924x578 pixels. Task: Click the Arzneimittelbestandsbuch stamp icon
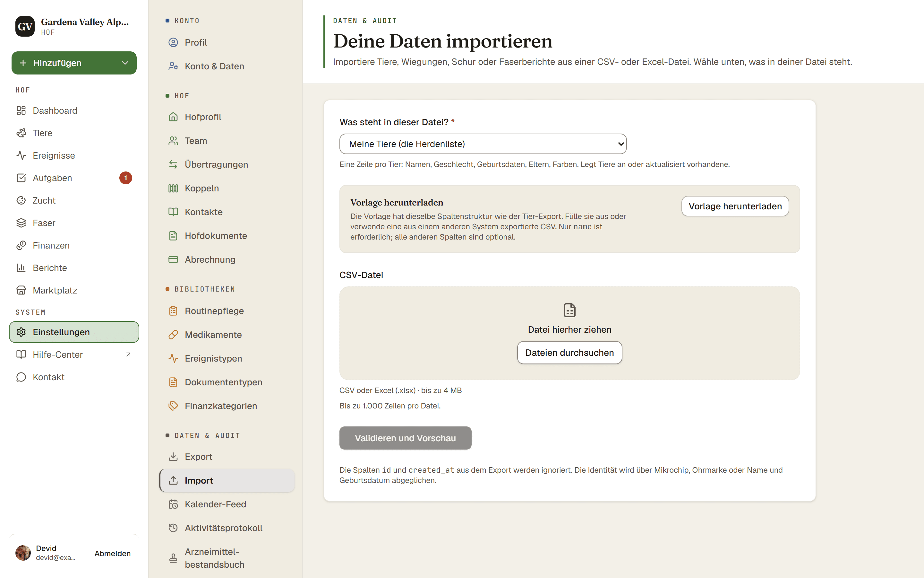173,558
